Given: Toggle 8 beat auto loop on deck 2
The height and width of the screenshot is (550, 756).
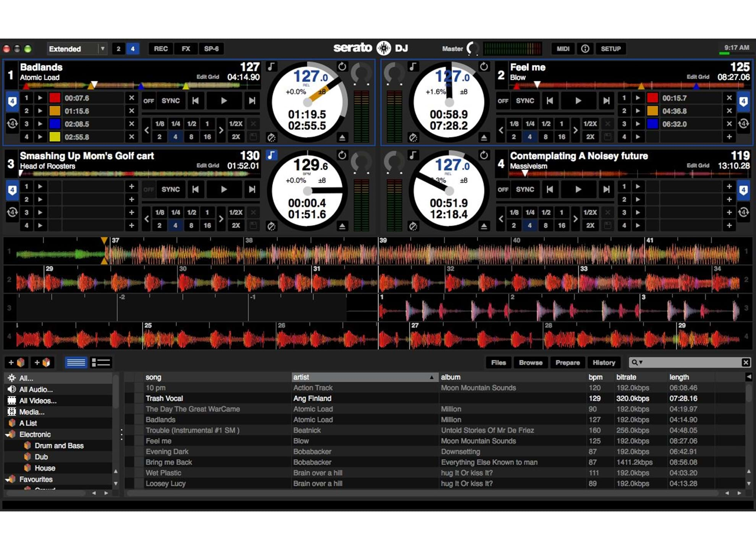Looking at the screenshot, I should pos(546,137).
